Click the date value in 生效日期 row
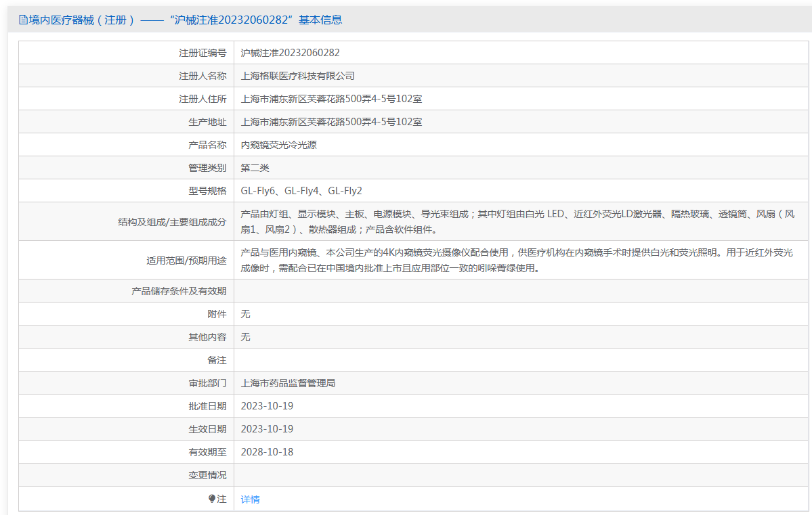 point(267,429)
